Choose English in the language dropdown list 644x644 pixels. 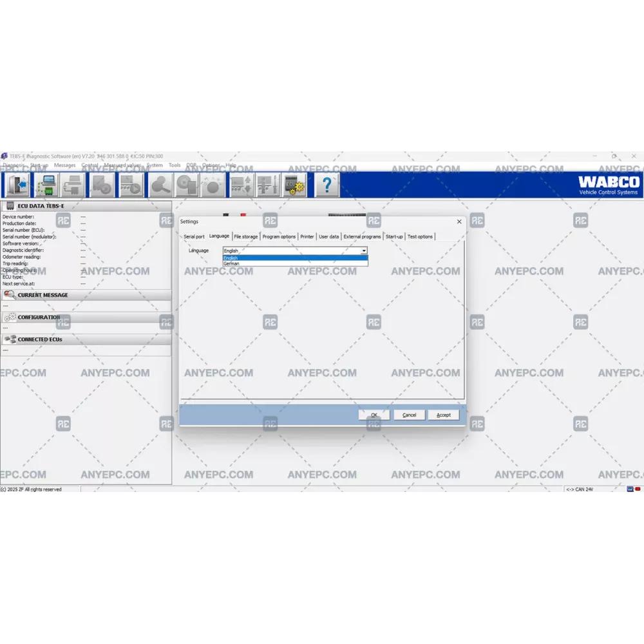point(231,258)
